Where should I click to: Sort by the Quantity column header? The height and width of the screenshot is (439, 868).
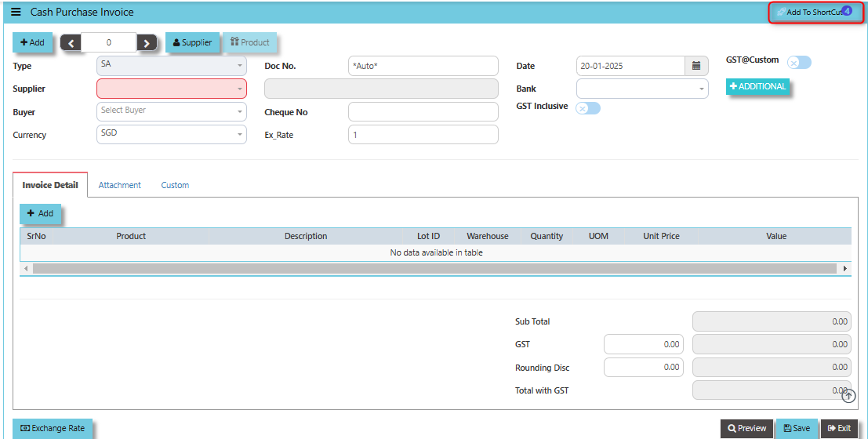click(547, 236)
